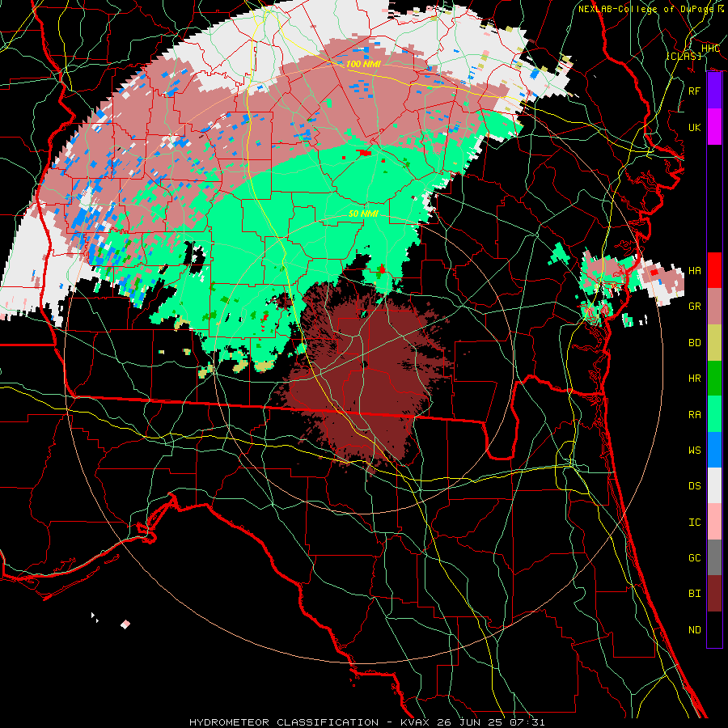Click the UK legend label
The width and height of the screenshot is (728, 728).
pos(694,127)
